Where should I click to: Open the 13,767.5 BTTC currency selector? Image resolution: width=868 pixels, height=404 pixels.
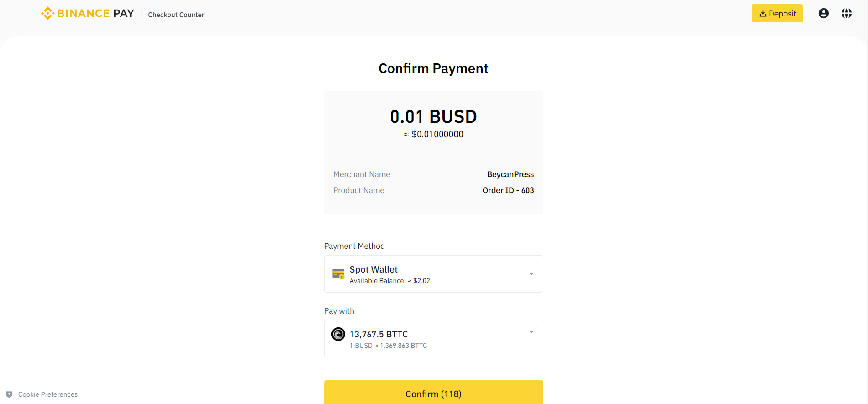433,339
